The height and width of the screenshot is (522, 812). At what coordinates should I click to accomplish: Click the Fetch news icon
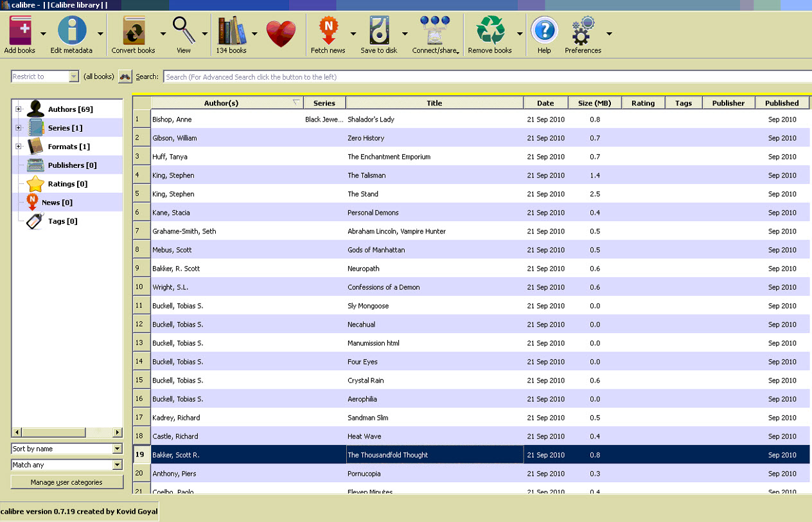[328, 30]
